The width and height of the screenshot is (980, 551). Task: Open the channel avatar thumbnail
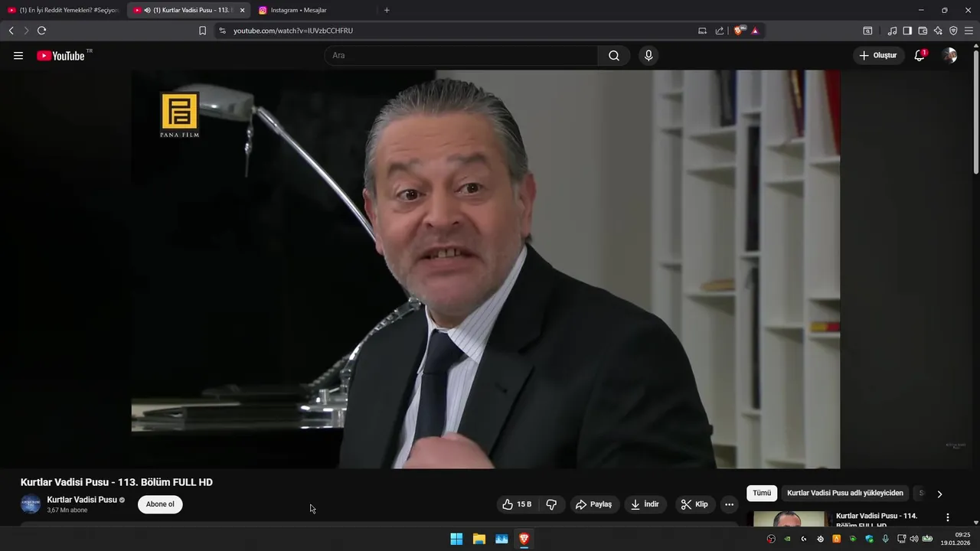tap(31, 504)
